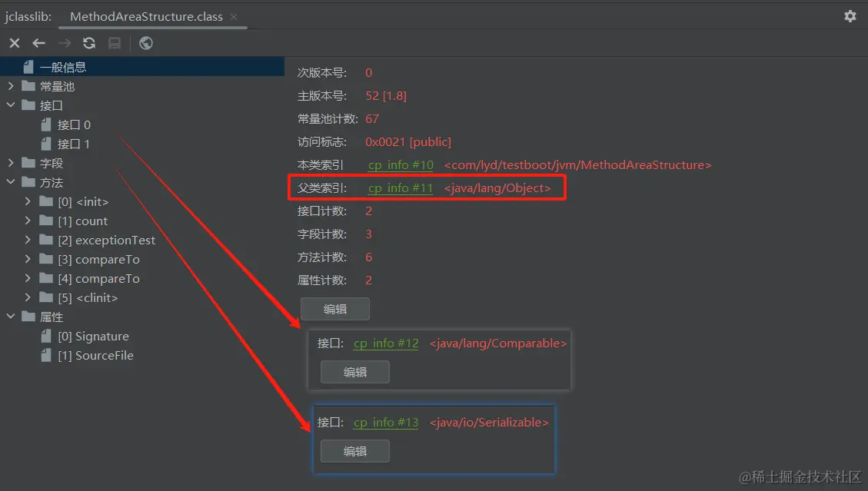Click the 属性计数 value 2
Image resolution: width=868 pixels, height=491 pixels.
(369, 280)
